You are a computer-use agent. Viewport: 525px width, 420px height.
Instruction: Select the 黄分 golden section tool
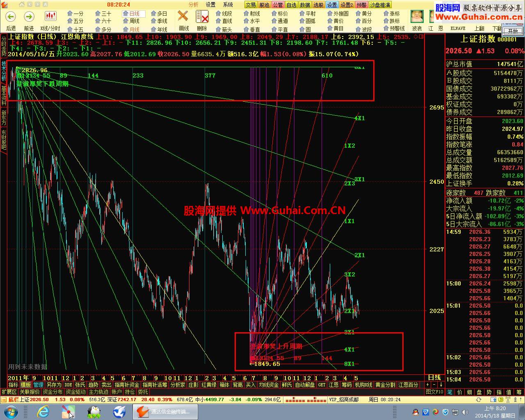(x=363, y=14)
